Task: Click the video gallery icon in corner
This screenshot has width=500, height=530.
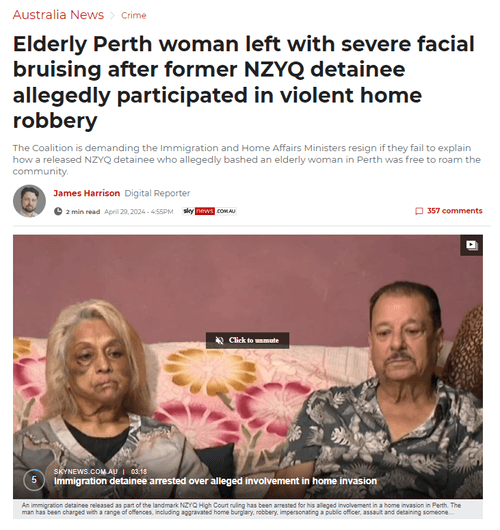Action: pos(472,245)
